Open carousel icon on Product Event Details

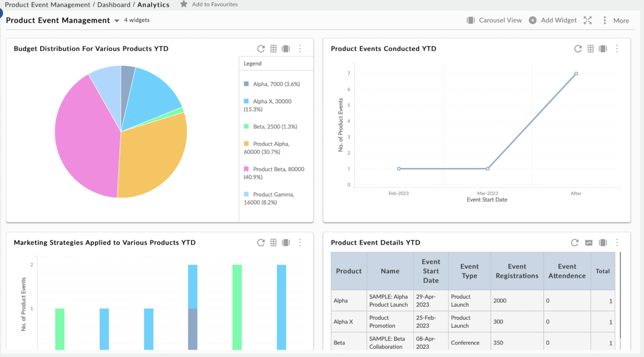(x=603, y=242)
